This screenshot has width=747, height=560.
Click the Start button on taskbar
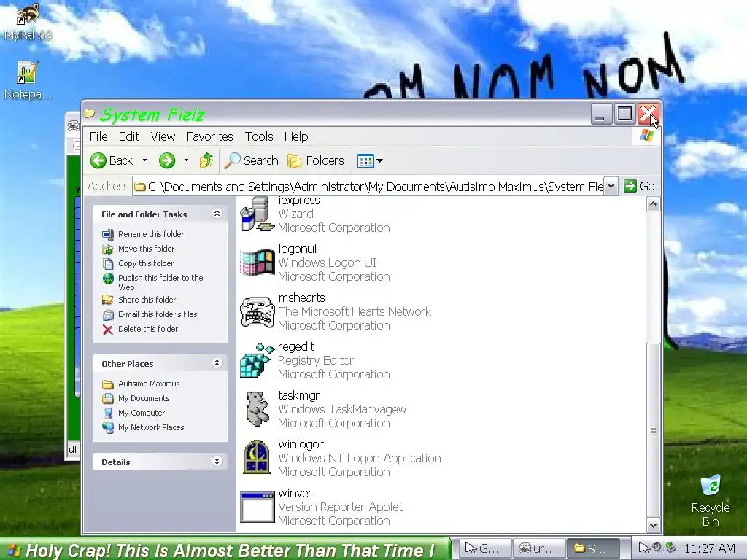[225, 550]
